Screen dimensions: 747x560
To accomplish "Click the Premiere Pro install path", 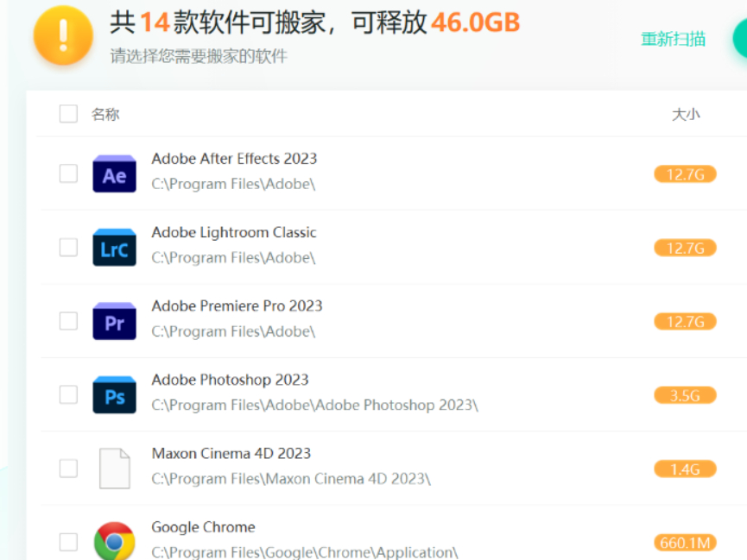I will point(233,331).
